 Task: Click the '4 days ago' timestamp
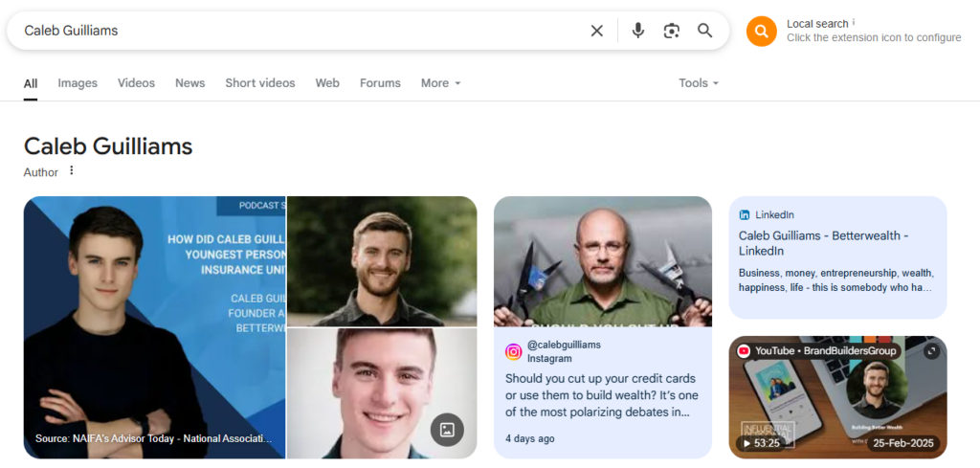[529, 438]
